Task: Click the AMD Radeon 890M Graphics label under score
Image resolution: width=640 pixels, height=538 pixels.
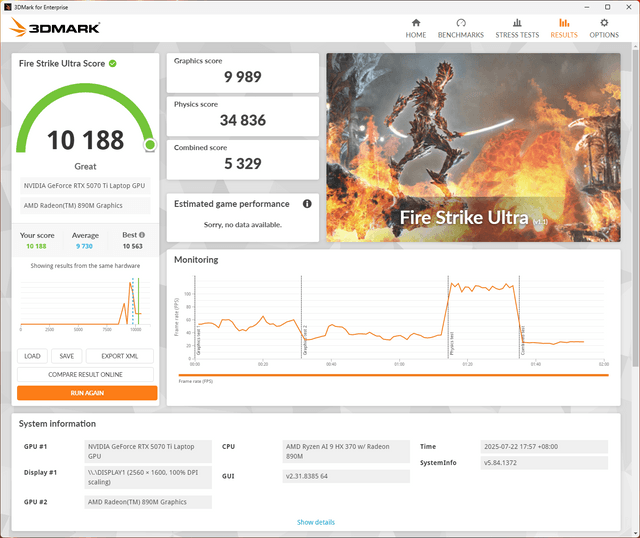Action: [x=85, y=205]
